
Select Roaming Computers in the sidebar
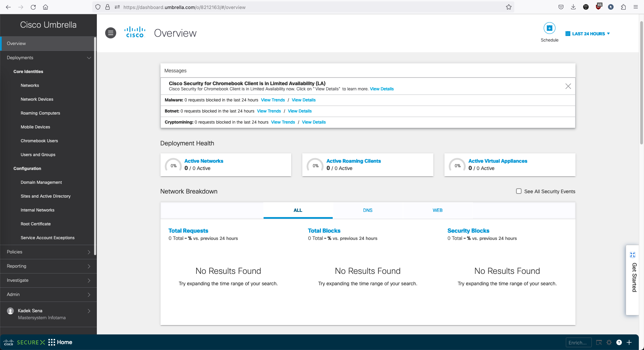40,113
